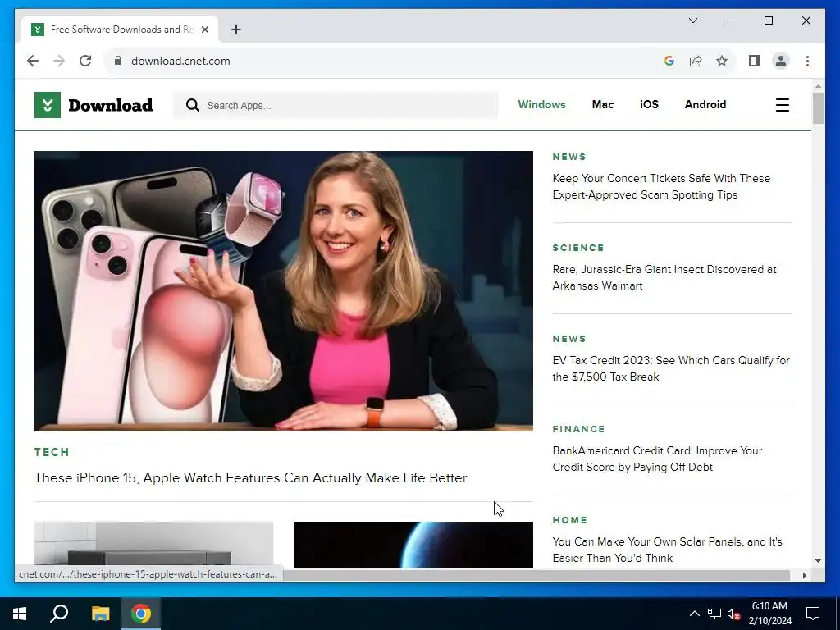Click the Download wordmark text
Viewport: 840px width, 630px height.
(x=111, y=105)
